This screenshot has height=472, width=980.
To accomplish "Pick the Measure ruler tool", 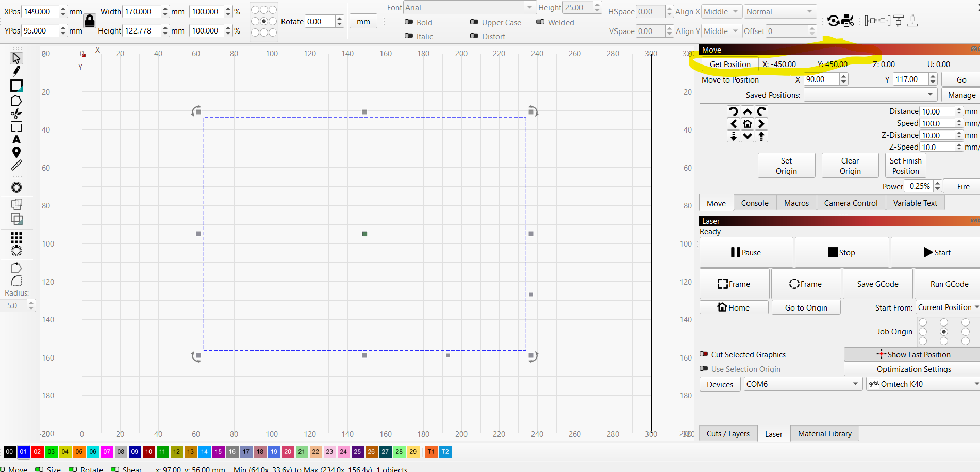I will (16, 165).
